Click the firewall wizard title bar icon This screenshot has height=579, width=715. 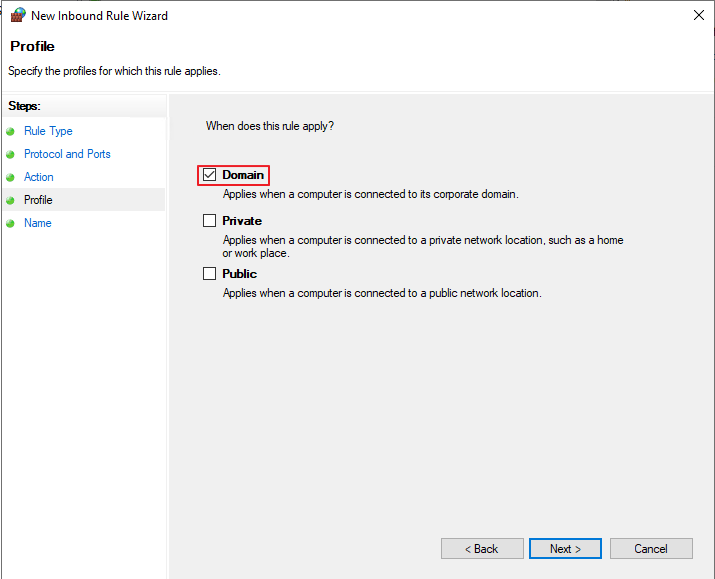point(18,15)
